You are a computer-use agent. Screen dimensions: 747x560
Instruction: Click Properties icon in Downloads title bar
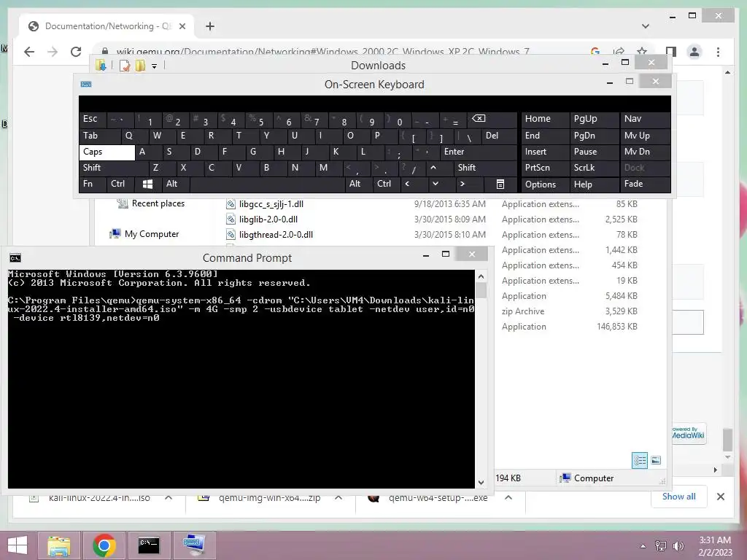click(x=125, y=66)
